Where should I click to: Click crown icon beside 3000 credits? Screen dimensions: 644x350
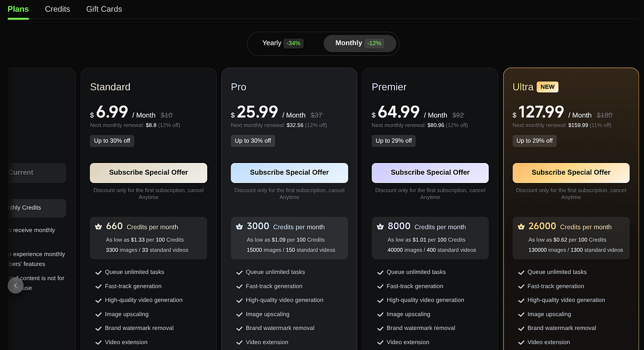(x=239, y=227)
